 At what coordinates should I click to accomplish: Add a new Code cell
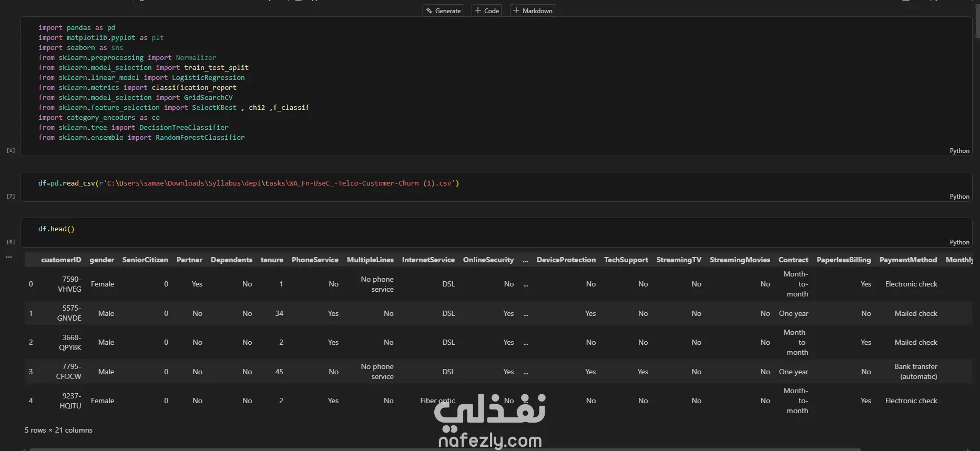pos(487,11)
